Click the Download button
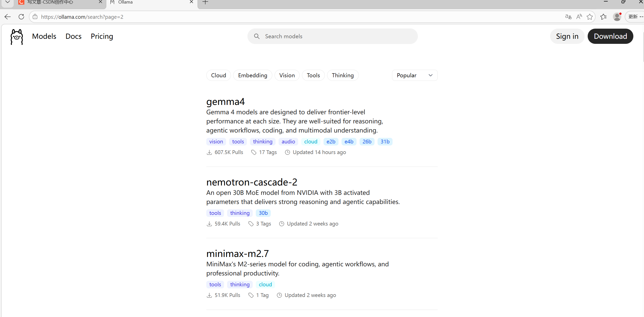 pyautogui.click(x=610, y=36)
